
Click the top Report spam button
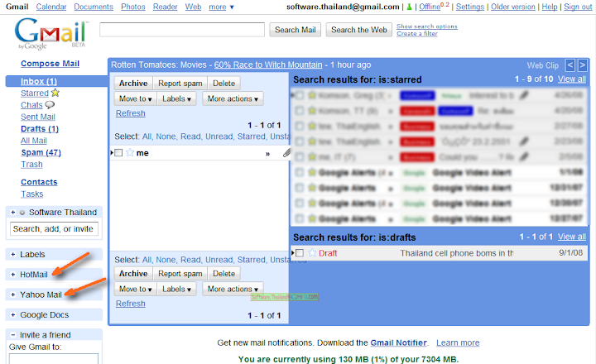point(180,84)
